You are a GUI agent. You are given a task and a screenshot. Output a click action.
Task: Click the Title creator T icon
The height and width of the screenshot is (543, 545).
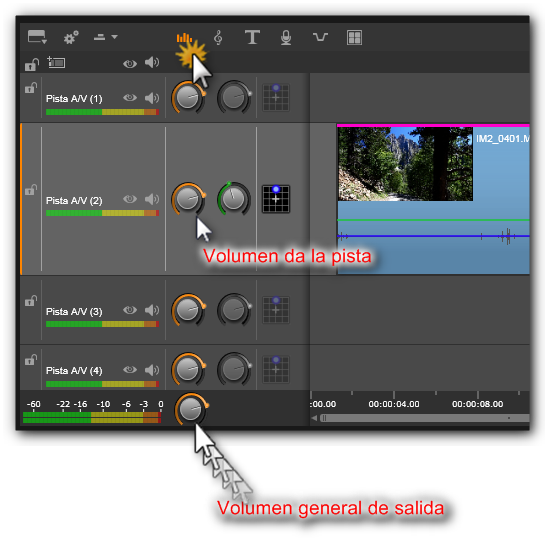(x=252, y=37)
